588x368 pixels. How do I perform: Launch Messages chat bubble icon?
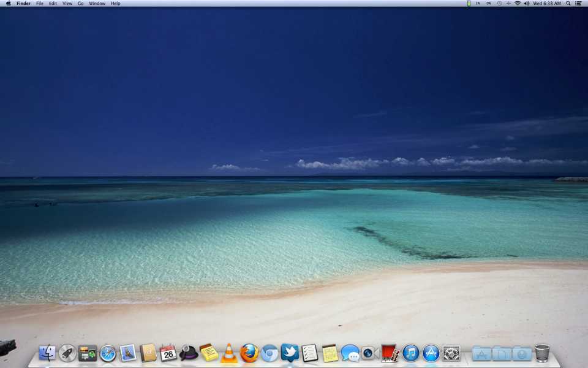pos(350,353)
